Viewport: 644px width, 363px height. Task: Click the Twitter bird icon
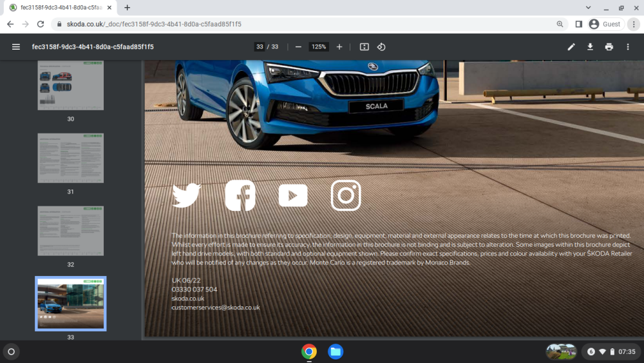[x=187, y=195]
